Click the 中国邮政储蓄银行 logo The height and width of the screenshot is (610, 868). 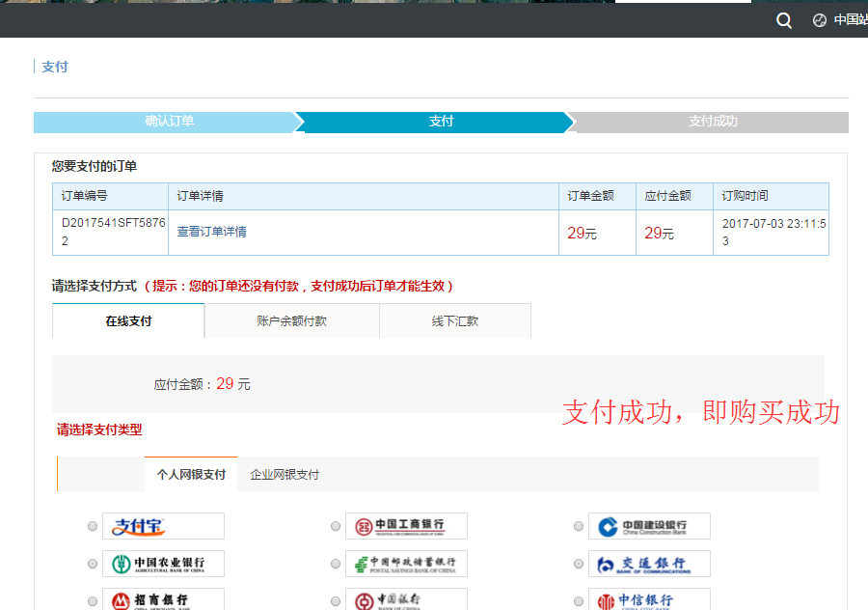click(406, 563)
